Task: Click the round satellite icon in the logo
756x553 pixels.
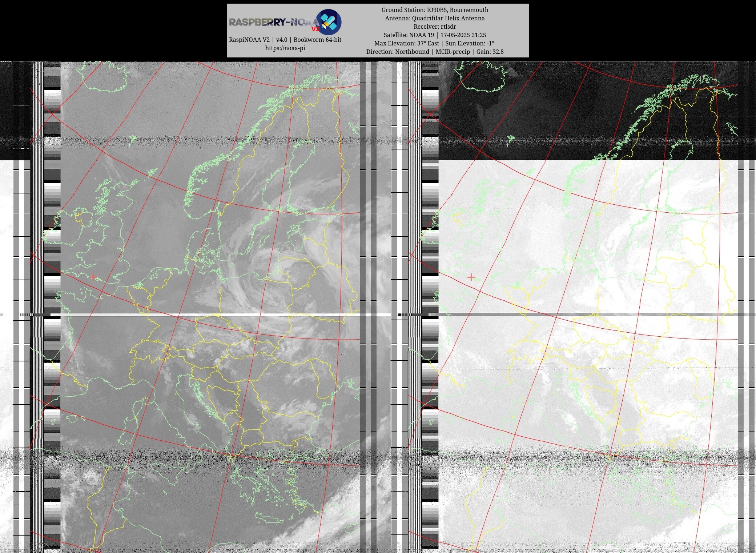Action: click(x=329, y=22)
